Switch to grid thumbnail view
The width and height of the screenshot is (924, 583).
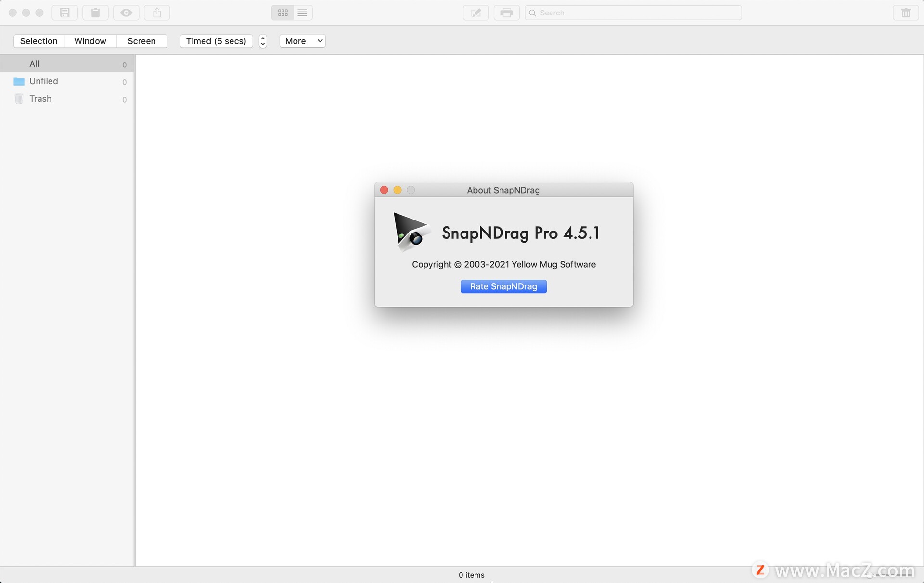[x=282, y=13]
